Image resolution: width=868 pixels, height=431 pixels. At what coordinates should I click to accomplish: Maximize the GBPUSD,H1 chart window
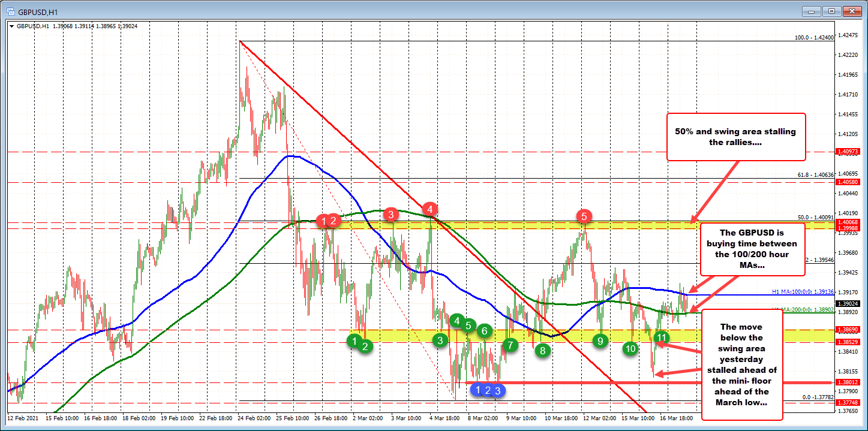tap(832, 11)
